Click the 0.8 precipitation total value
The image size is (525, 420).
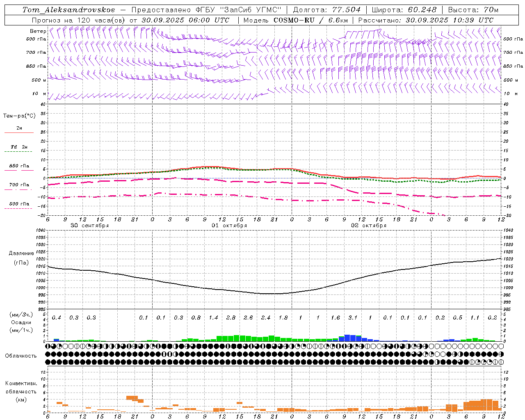pos(196,317)
